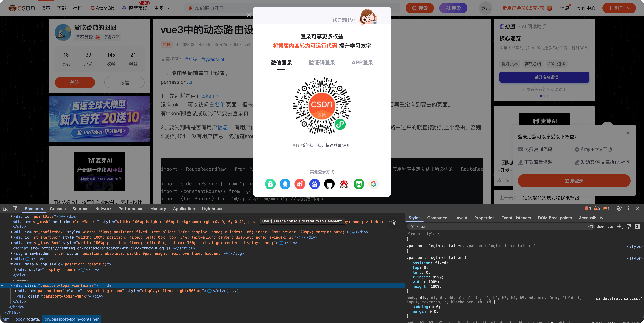Go to the CSDN logo homepage
Image resolution: width=644 pixels, height=323 pixels.
tap(22, 8)
